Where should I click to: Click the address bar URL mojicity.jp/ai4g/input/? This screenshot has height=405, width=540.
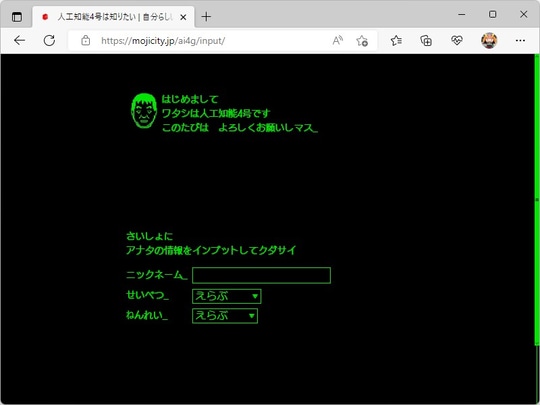pyautogui.click(x=163, y=41)
